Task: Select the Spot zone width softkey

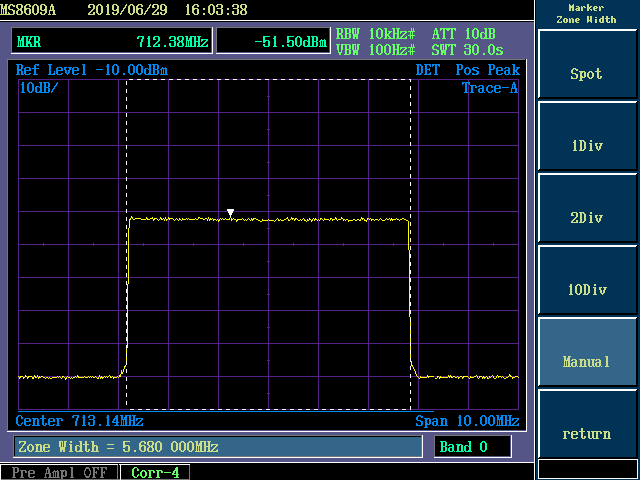Action: coord(587,64)
